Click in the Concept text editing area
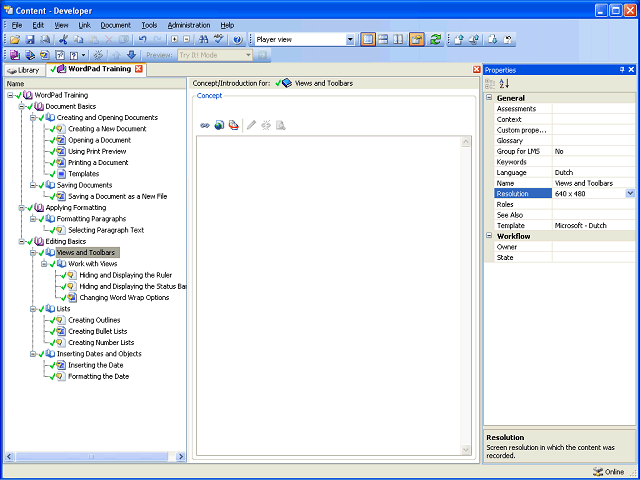Screen dimensions: 640x480 [x=329, y=296]
